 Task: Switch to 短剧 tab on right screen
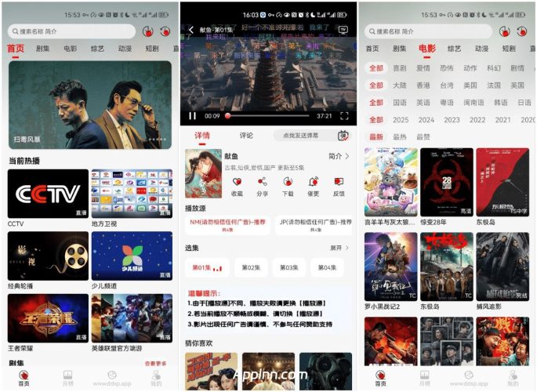(x=509, y=49)
